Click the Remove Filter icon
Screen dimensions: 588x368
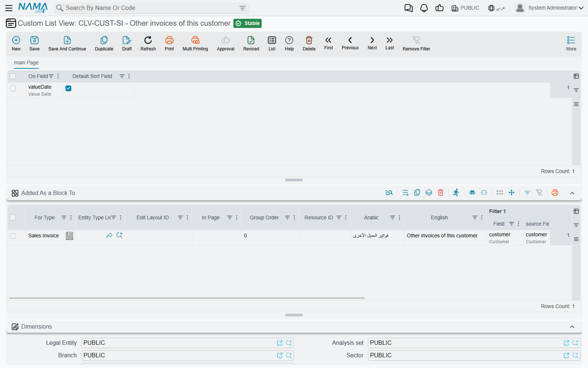click(416, 40)
